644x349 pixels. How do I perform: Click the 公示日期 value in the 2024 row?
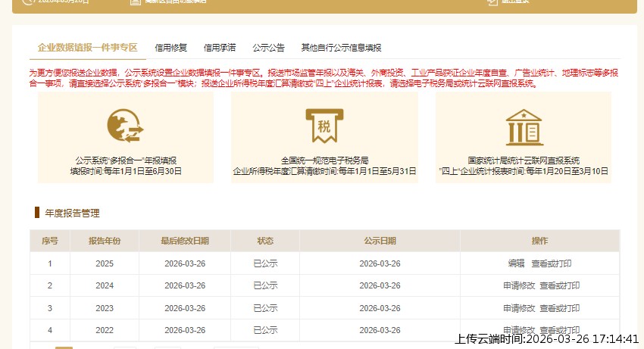[x=380, y=285]
